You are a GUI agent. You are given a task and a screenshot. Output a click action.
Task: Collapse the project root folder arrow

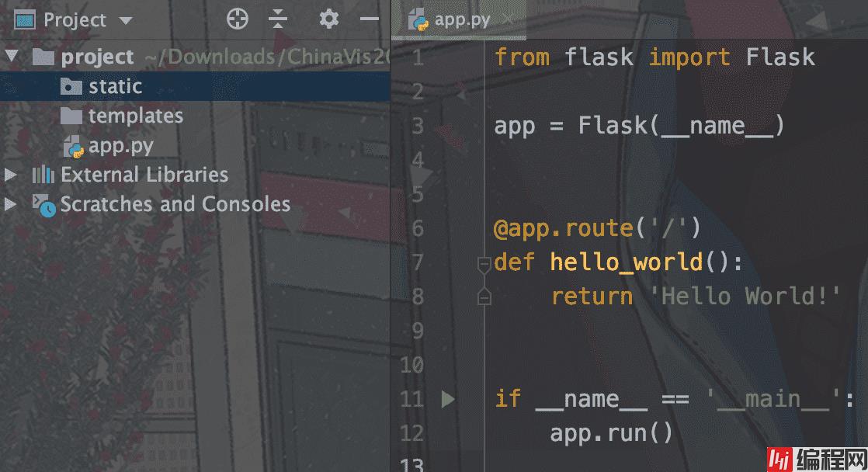(11, 57)
